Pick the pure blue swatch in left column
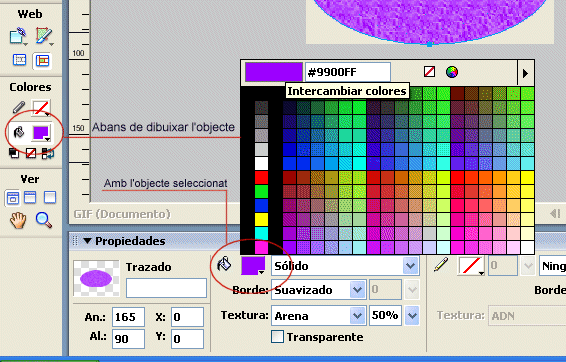 tap(261, 206)
